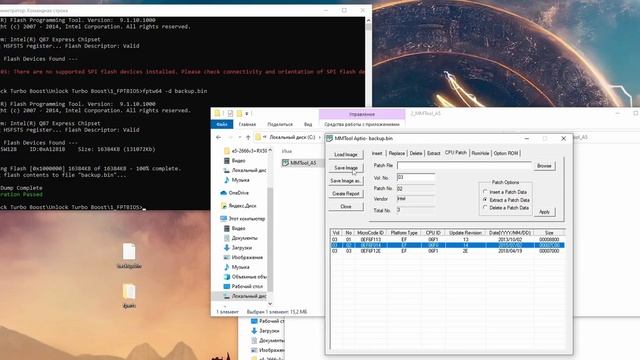Go back in File Explorer
Image resolution: width=640 pixels, height=360 pixels.
point(219,137)
